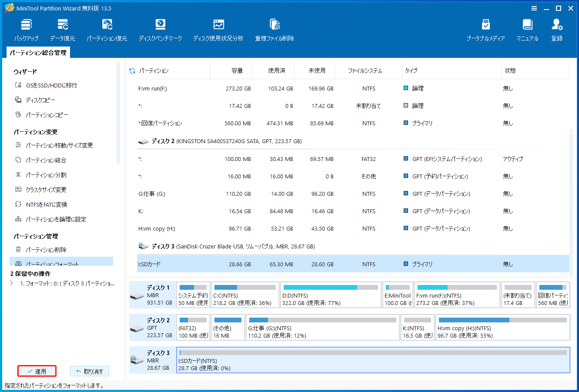Select the パーティション総合管理 tab
This screenshot has height=392, width=579.
click(38, 52)
